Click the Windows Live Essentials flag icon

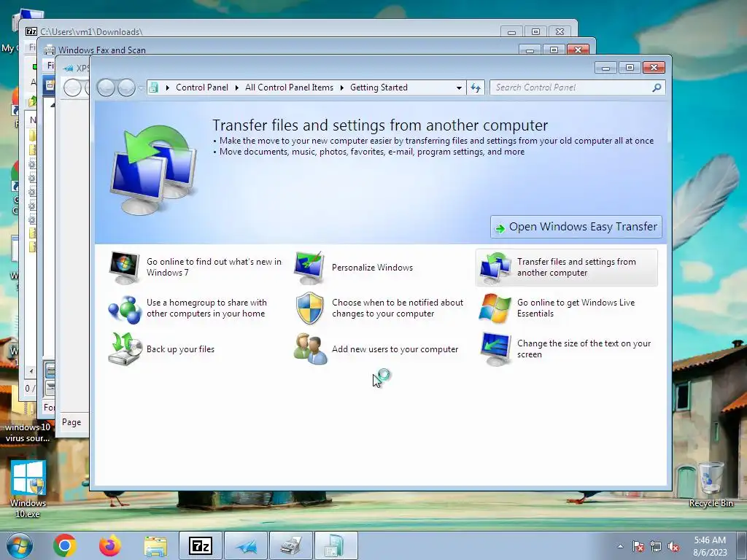click(495, 308)
